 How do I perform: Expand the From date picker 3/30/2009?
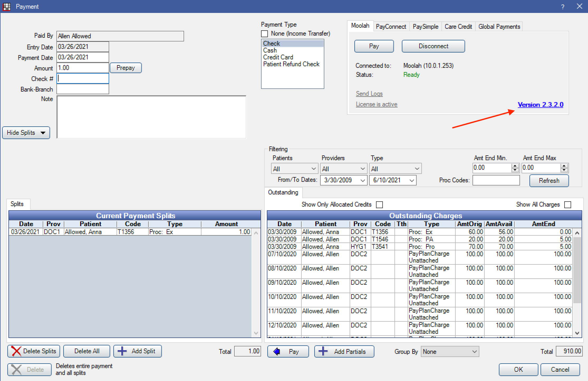click(363, 180)
